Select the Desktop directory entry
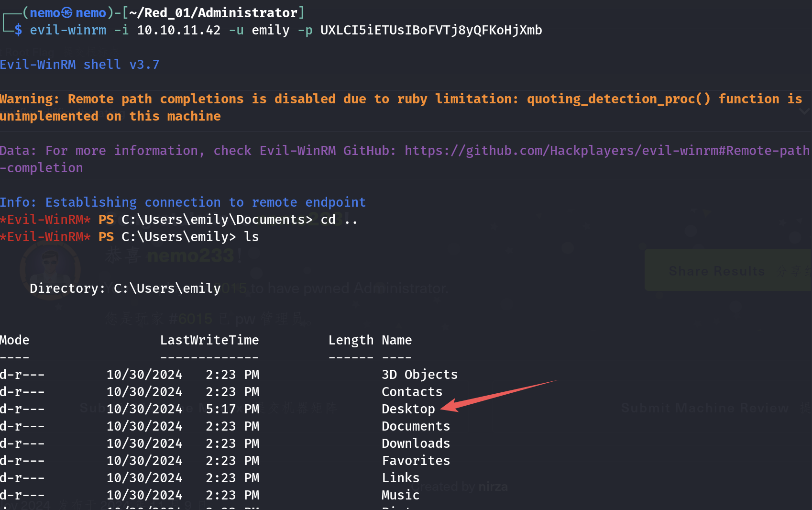The height and width of the screenshot is (510, 812). coord(408,409)
